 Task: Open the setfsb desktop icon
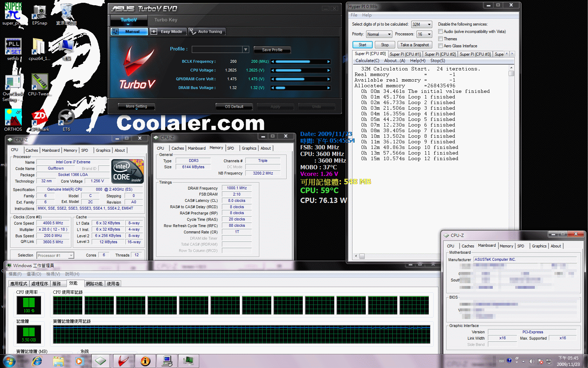13,49
